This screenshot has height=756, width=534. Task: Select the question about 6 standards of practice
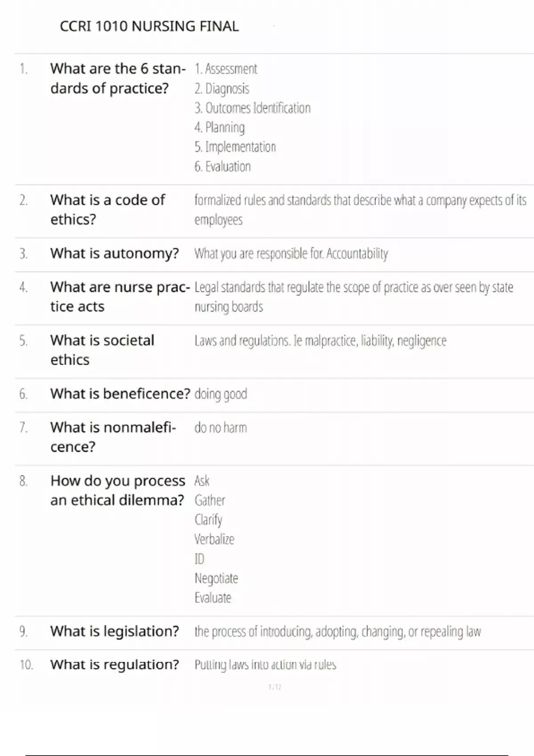pos(117,78)
